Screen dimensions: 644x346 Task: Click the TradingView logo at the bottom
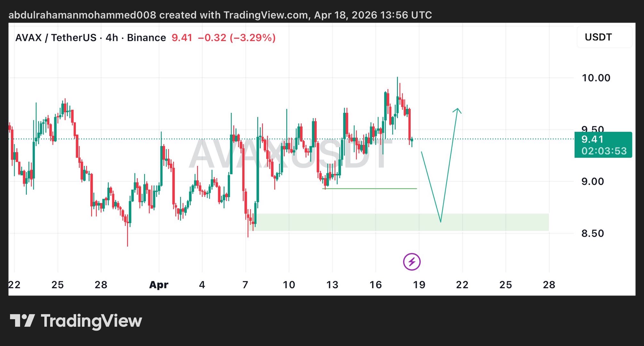coord(76,321)
